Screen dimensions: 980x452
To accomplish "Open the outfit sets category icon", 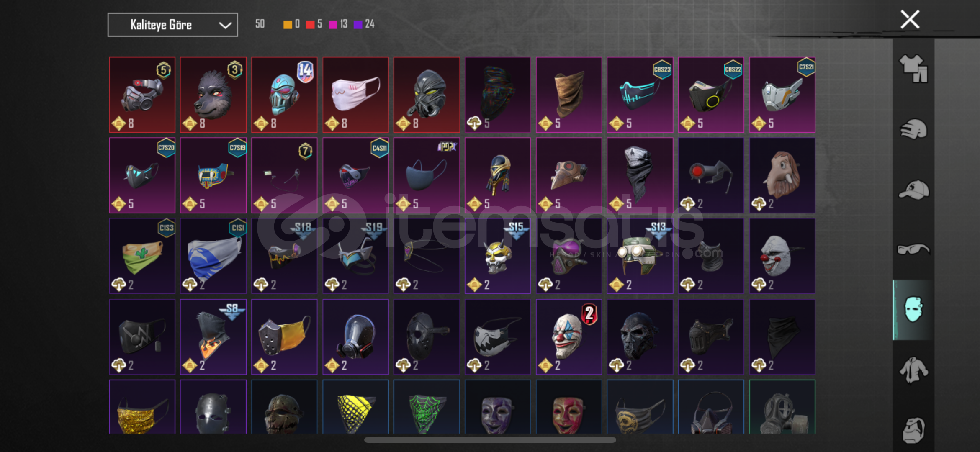I will [913, 69].
